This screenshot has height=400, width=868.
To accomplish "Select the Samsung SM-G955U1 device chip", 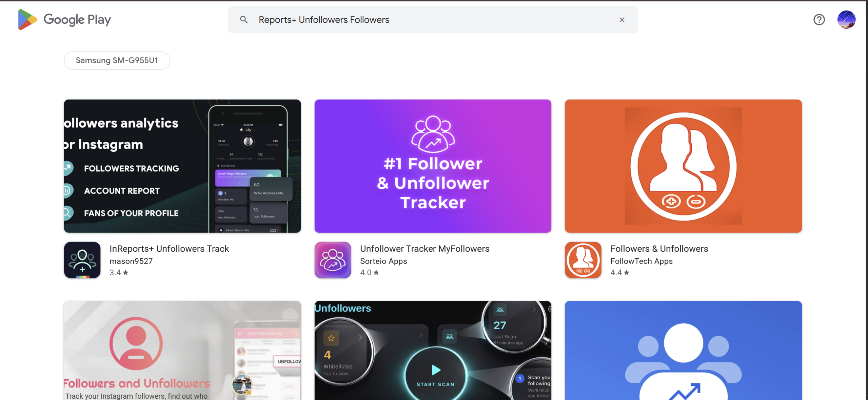I will (x=117, y=60).
